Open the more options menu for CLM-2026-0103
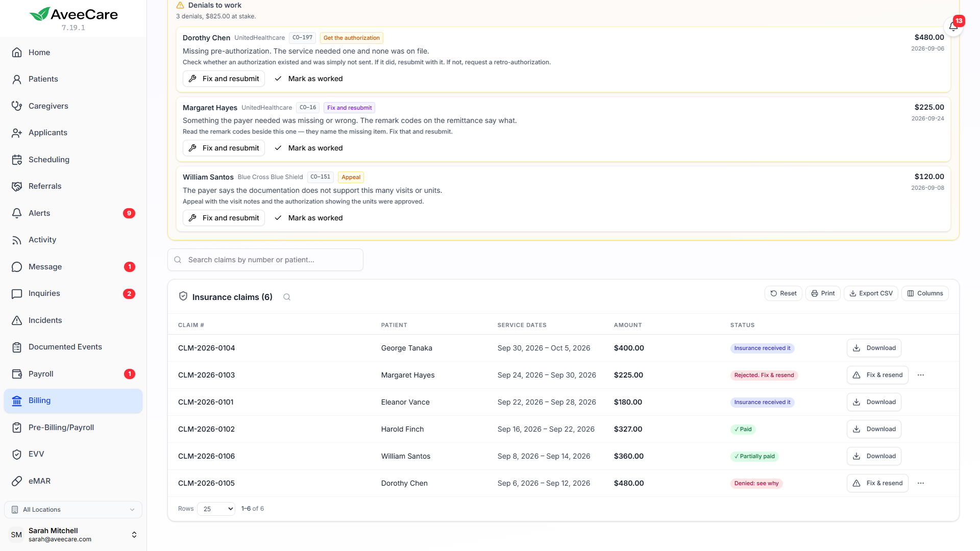 (x=921, y=375)
